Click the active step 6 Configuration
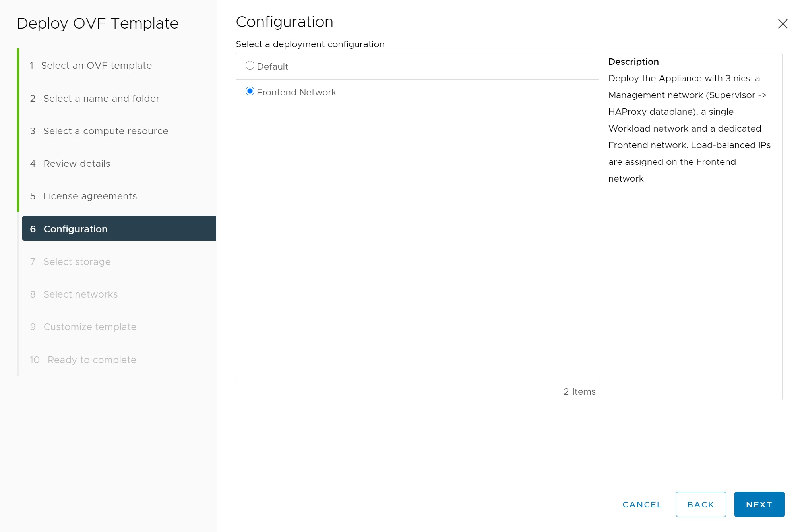 [x=75, y=229]
